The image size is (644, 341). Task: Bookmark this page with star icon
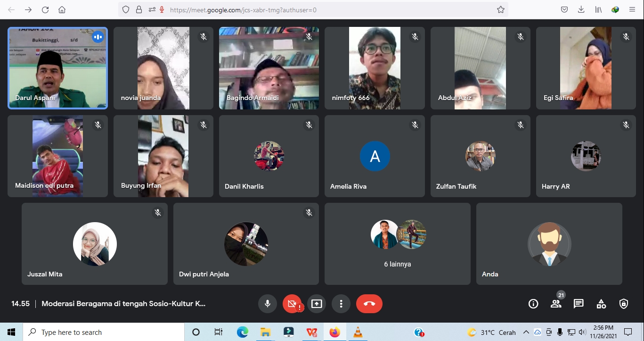click(501, 9)
